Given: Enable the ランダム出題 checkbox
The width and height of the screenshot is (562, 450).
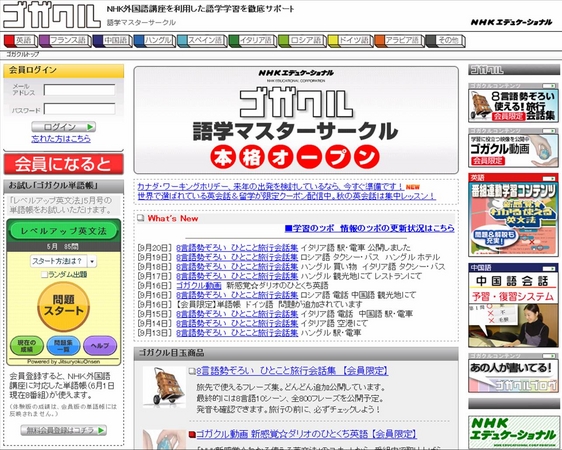Looking at the screenshot, I should point(44,275).
